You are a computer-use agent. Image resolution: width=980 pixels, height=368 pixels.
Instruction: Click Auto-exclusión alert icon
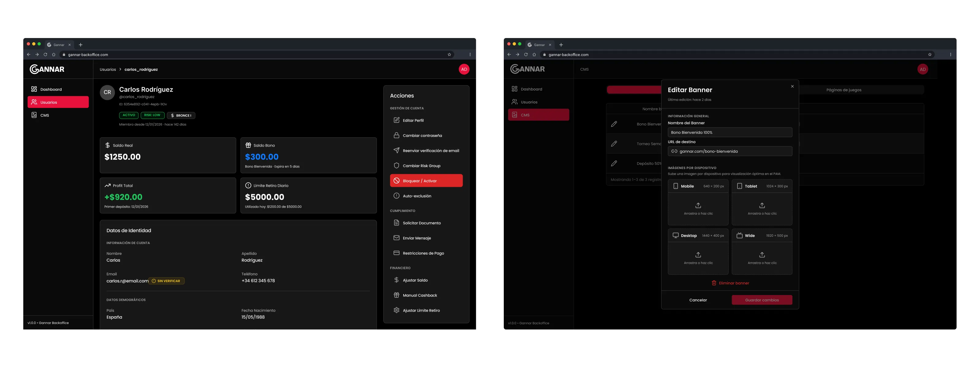[396, 196]
